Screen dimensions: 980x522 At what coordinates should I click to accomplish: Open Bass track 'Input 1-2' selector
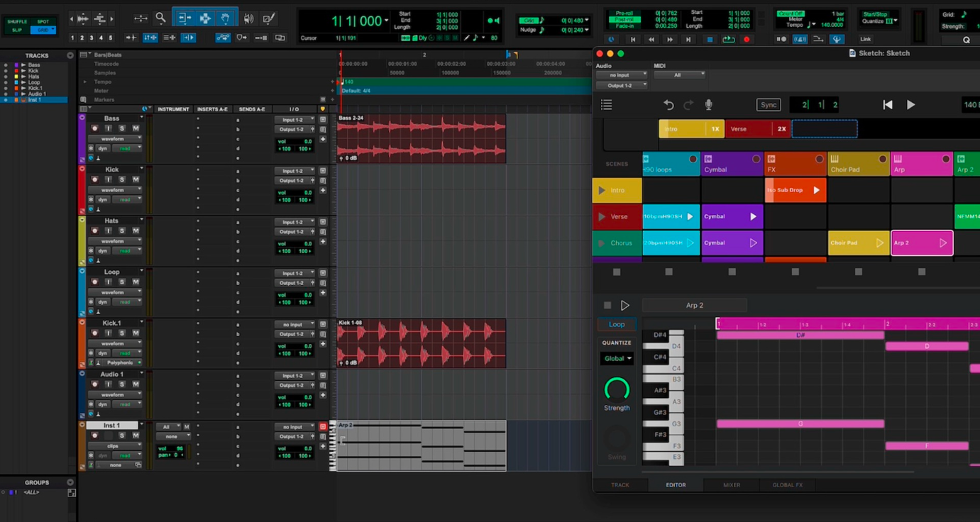click(294, 120)
